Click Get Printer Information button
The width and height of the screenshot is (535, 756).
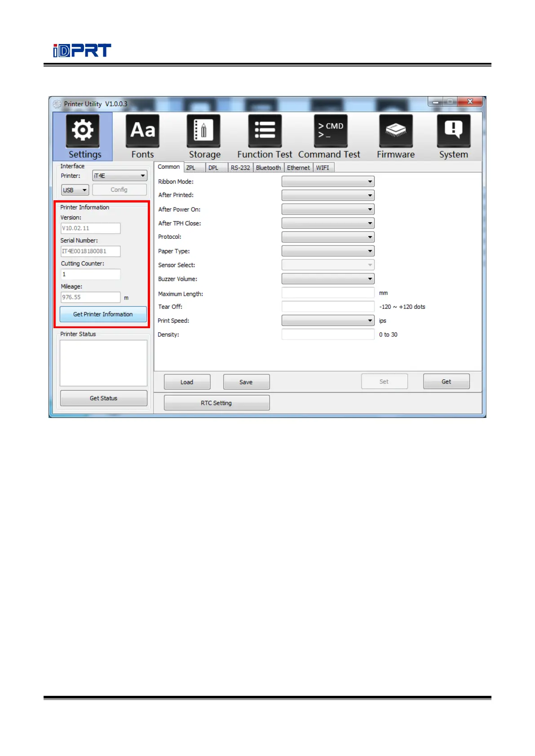coord(103,314)
